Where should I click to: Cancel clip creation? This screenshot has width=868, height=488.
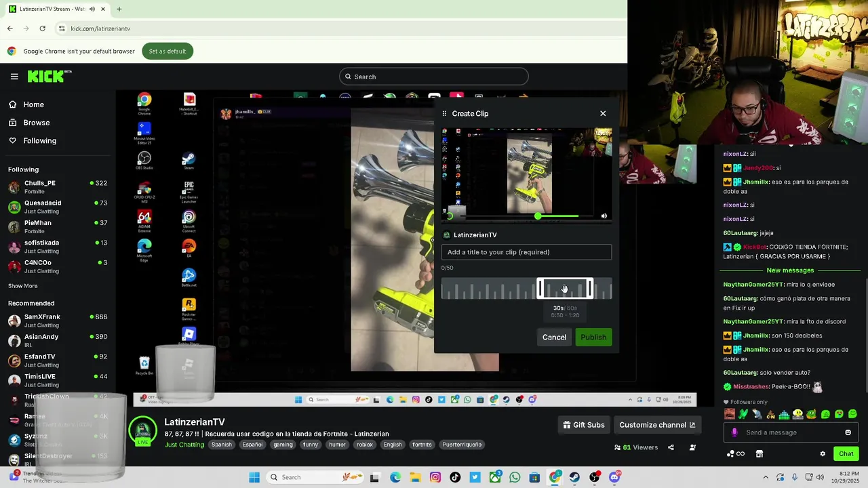[554, 337]
